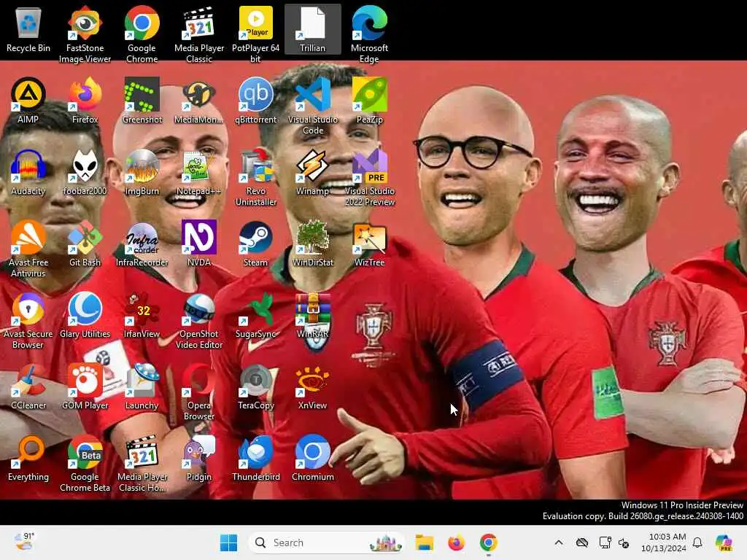Open the Copilot Preview taskbar icon
The height and width of the screenshot is (560, 747).
724,542
